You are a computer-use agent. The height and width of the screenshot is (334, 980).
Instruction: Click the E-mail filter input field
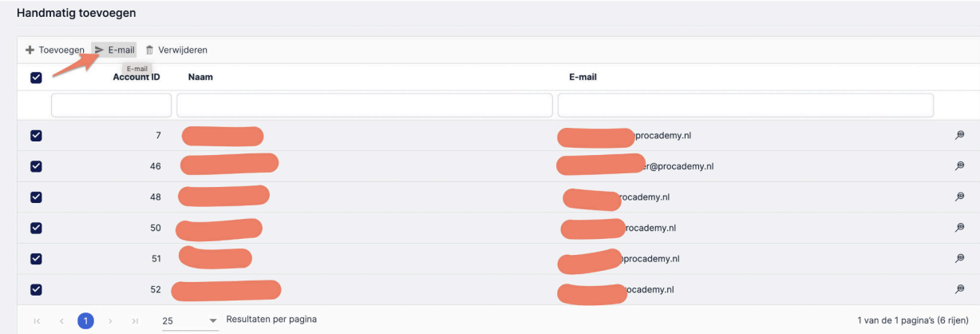745,105
